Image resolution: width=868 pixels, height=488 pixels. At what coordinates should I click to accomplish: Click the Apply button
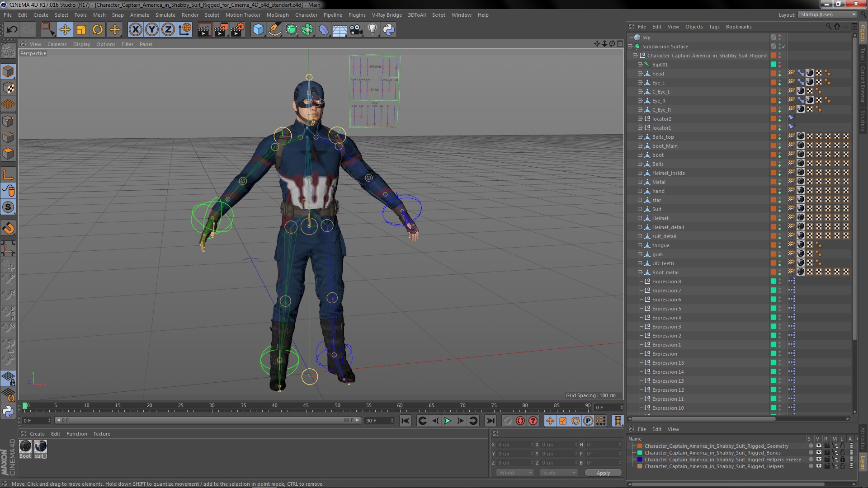tap(603, 473)
